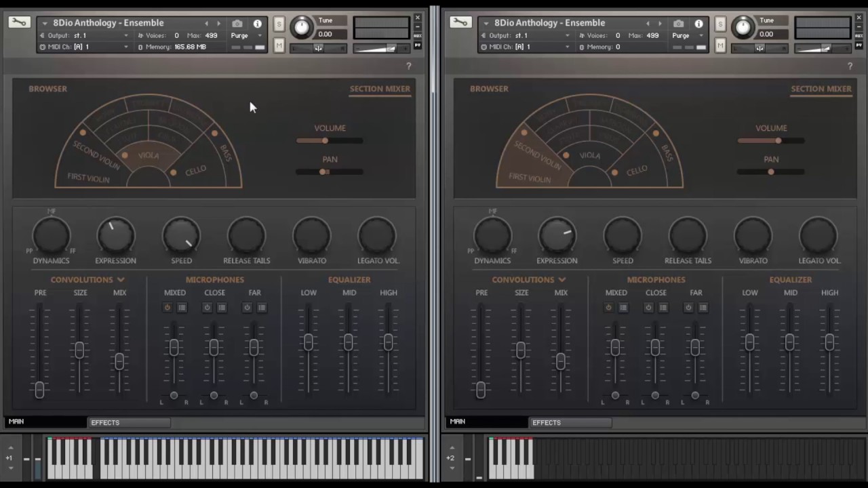Screen dimensions: 868x488
Task: Enable CLOSE microphone power button in right panel
Action: click(x=648, y=308)
